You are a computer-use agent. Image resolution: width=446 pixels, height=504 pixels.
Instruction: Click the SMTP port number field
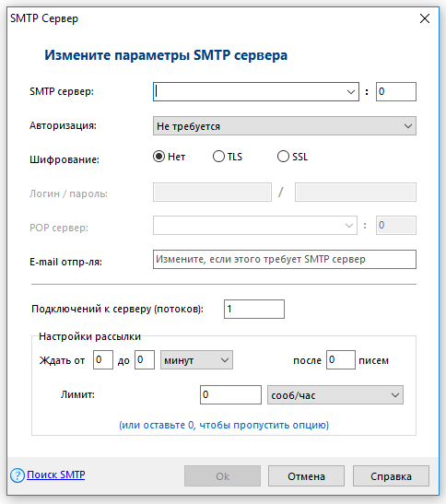pyautogui.click(x=396, y=92)
